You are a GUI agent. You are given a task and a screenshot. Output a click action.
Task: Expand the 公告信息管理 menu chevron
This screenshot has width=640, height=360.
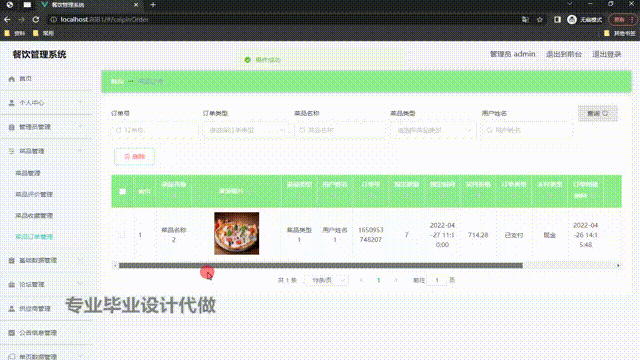click(x=80, y=332)
